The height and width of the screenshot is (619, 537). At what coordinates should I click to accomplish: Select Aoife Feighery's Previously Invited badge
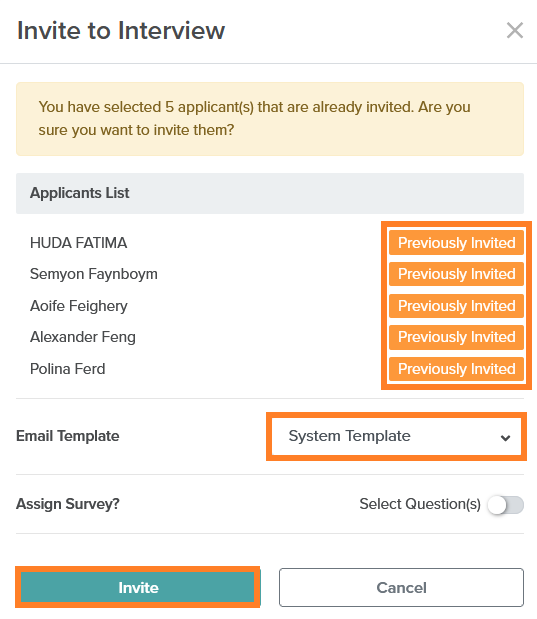pos(456,306)
